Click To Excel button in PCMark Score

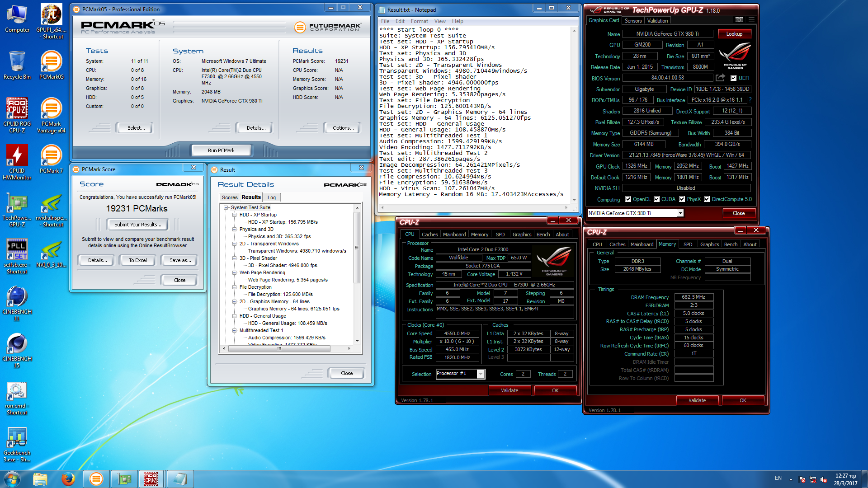click(138, 260)
